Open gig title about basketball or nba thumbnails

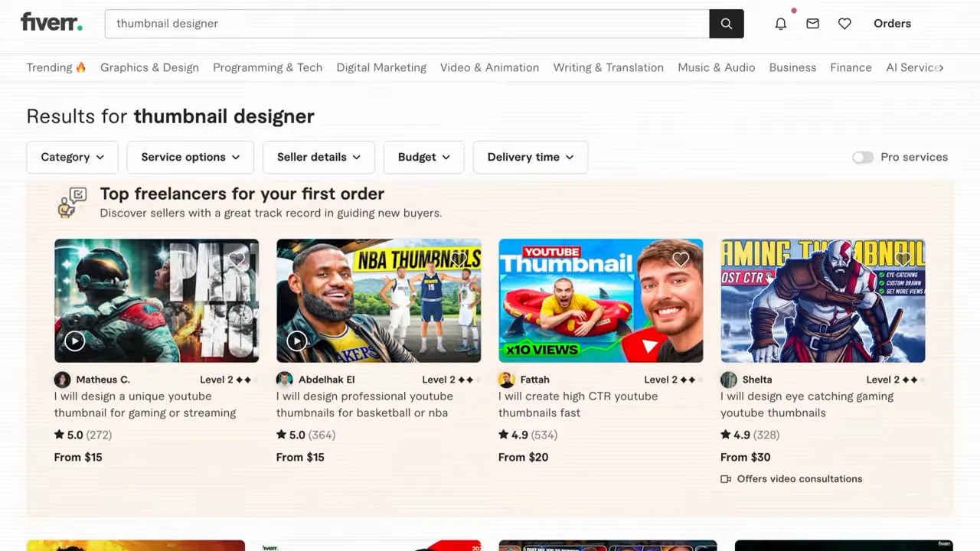[364, 404]
